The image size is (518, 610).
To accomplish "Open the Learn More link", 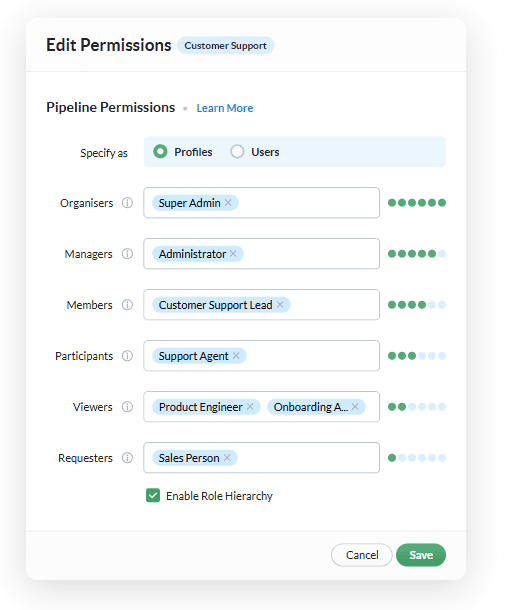I will point(225,108).
